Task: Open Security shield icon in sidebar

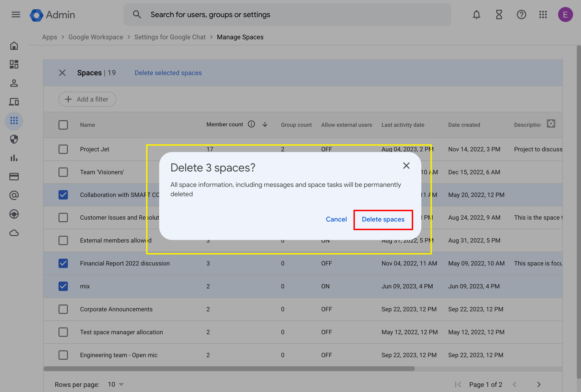Action: [14, 139]
